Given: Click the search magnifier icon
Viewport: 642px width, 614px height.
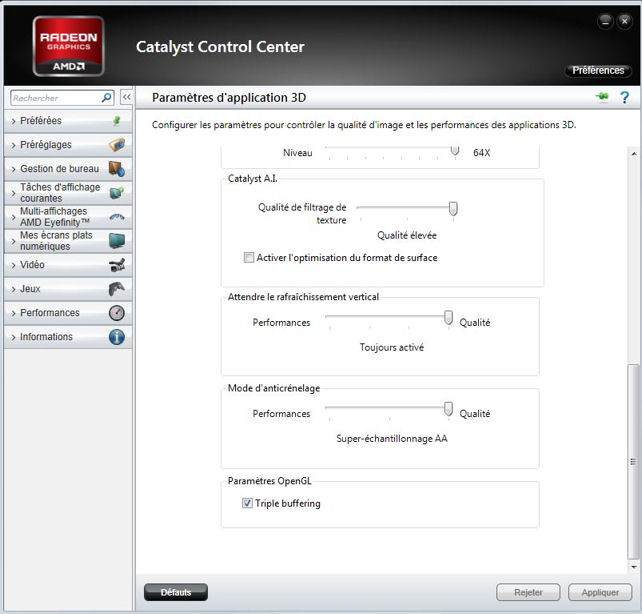Looking at the screenshot, I should pos(106,98).
